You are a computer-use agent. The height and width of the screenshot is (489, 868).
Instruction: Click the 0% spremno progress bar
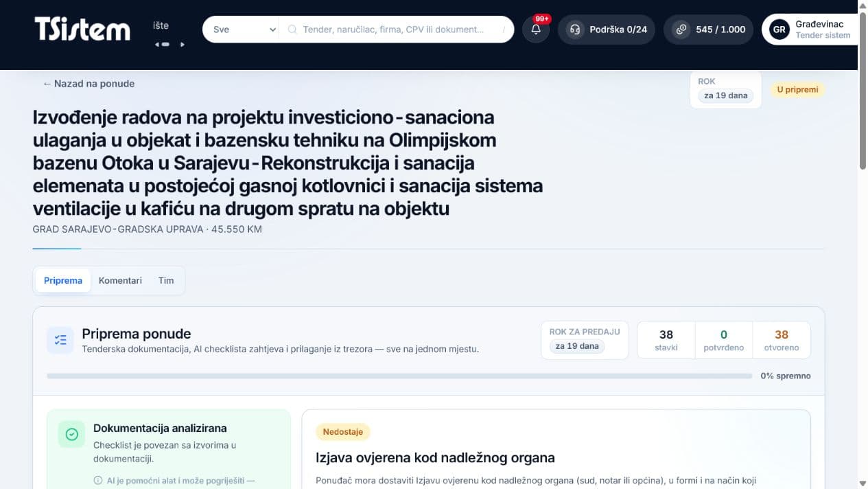399,376
